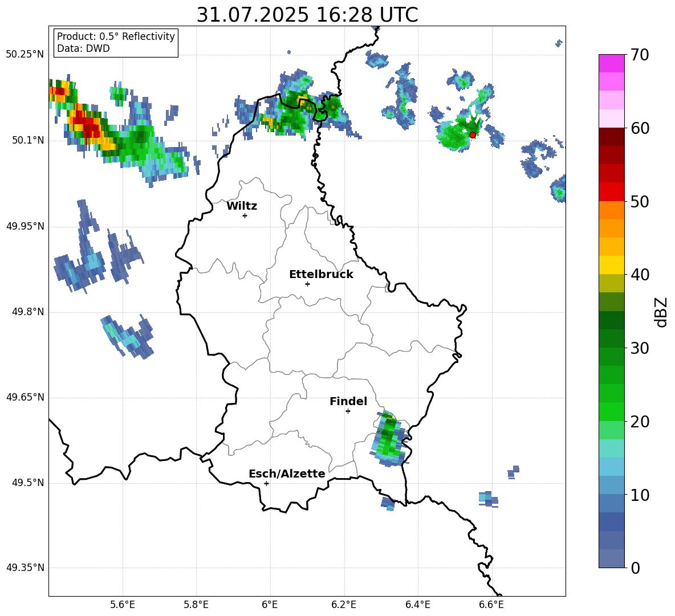This screenshot has height=616, width=675.
Task: Click the 5.6°E longitude label
Action: point(122,605)
